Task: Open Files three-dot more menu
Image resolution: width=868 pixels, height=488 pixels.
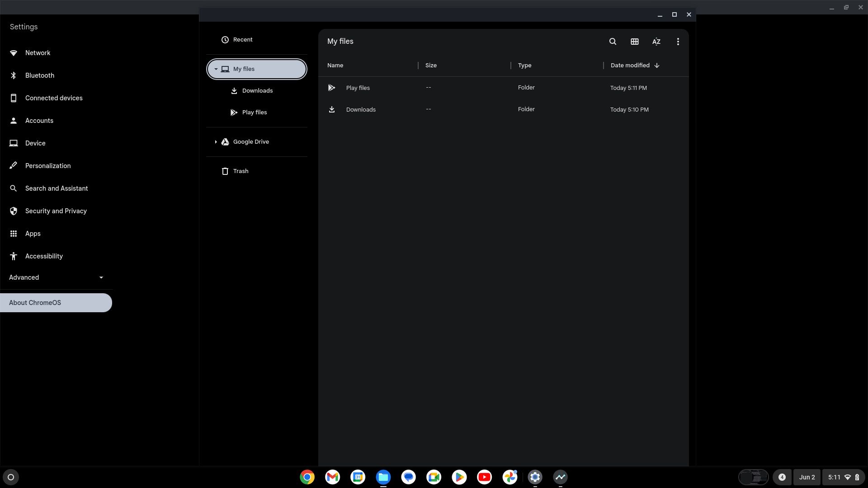Action: pos(678,42)
